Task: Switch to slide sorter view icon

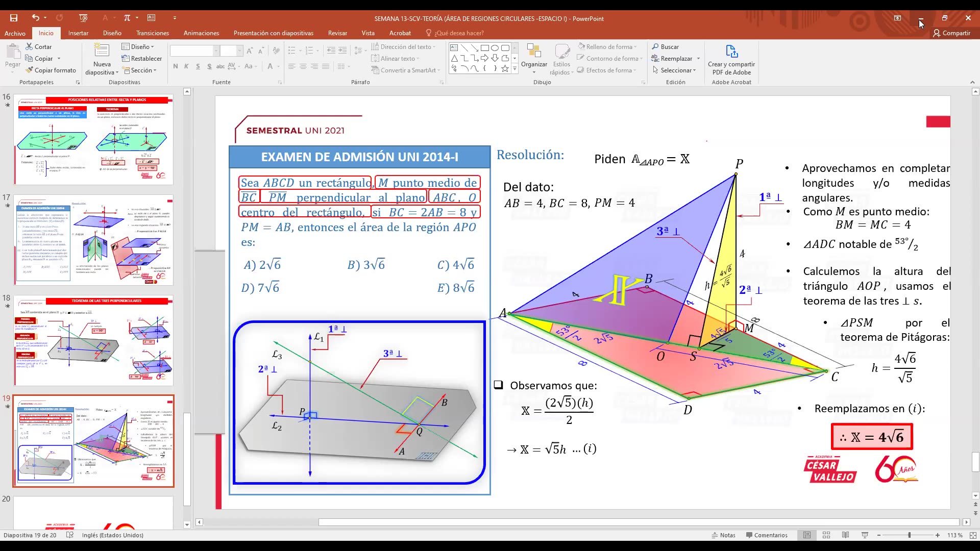Action: [x=826, y=535]
